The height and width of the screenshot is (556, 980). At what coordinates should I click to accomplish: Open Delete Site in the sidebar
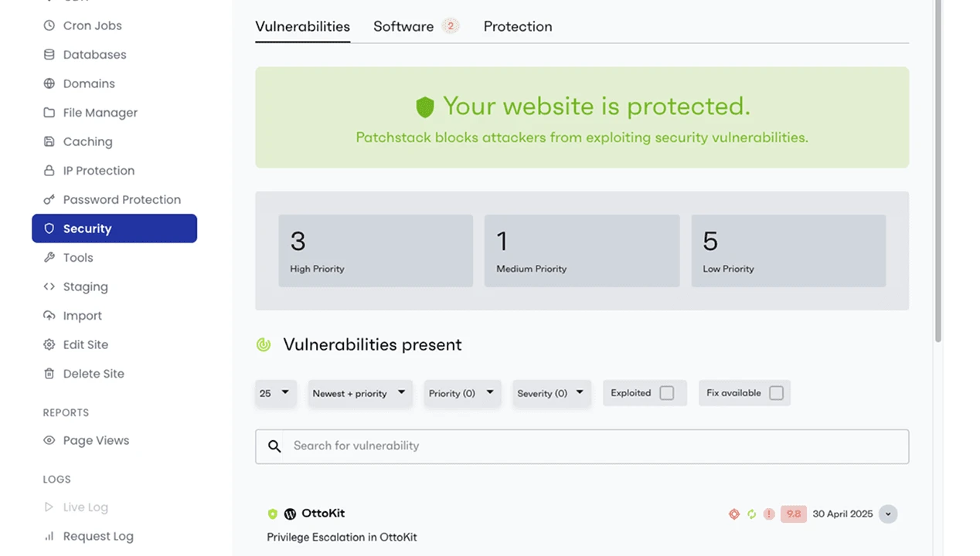point(94,374)
